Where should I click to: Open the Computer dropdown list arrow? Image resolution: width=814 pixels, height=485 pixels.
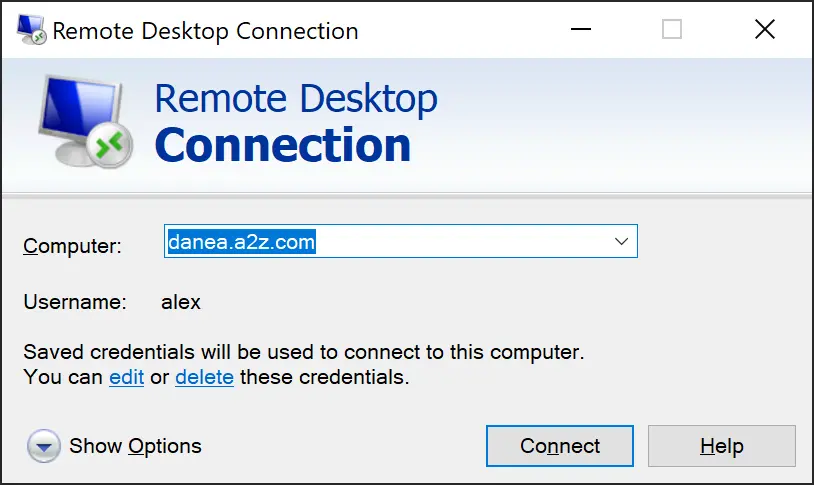621,241
